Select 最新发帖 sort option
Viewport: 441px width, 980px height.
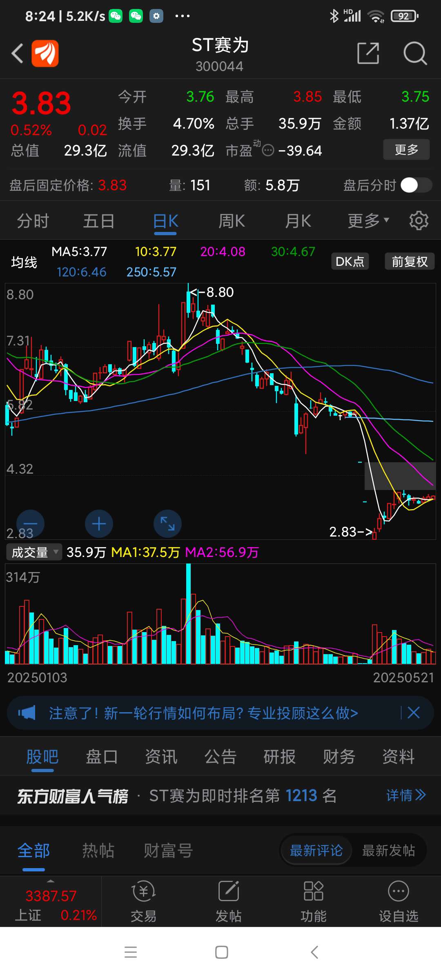pyautogui.click(x=389, y=851)
